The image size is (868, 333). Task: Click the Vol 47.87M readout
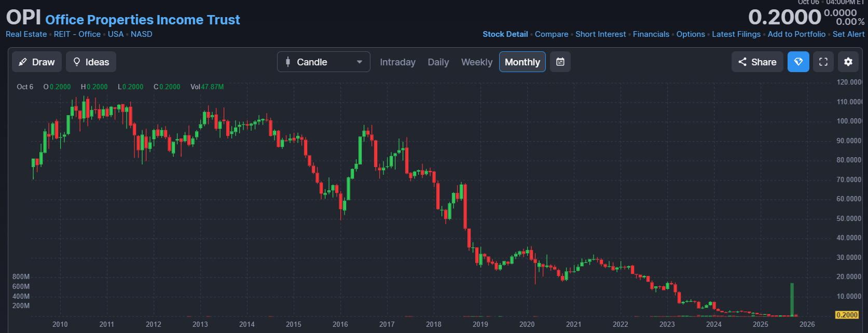tap(207, 87)
